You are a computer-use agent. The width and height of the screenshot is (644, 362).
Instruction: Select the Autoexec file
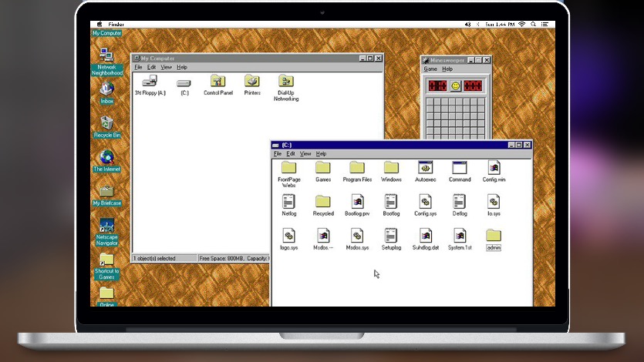point(425,171)
